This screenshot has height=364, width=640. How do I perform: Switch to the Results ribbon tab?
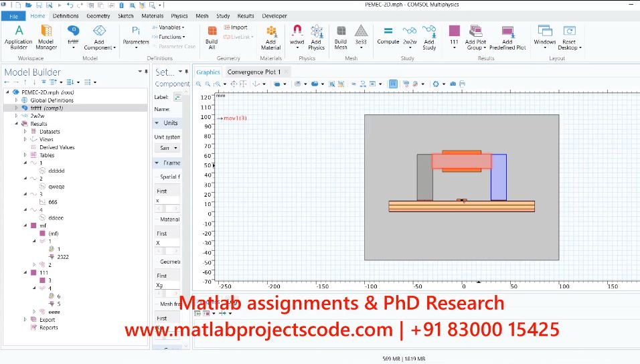click(x=245, y=16)
